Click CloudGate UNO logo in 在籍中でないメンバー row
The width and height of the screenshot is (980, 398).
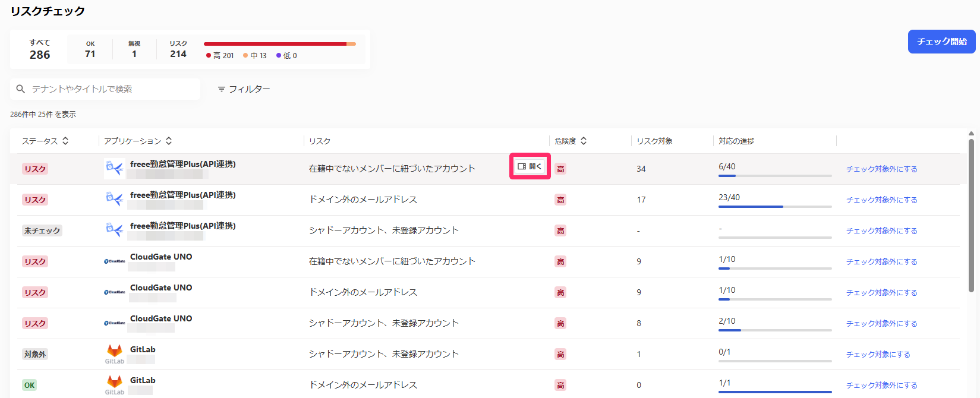(x=114, y=261)
